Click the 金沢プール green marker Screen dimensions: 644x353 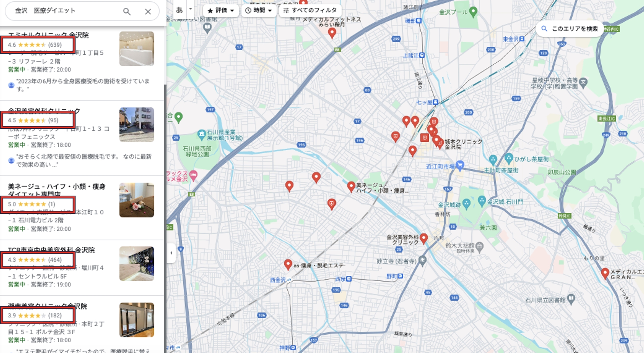click(x=473, y=12)
